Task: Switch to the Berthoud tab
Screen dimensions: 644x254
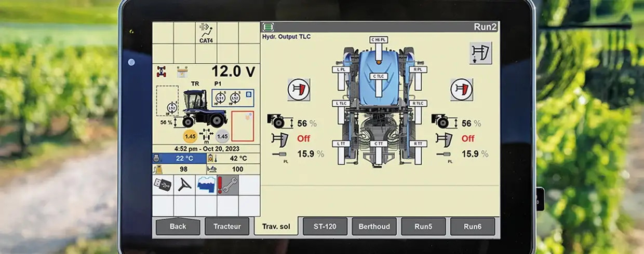Action: 374,227
